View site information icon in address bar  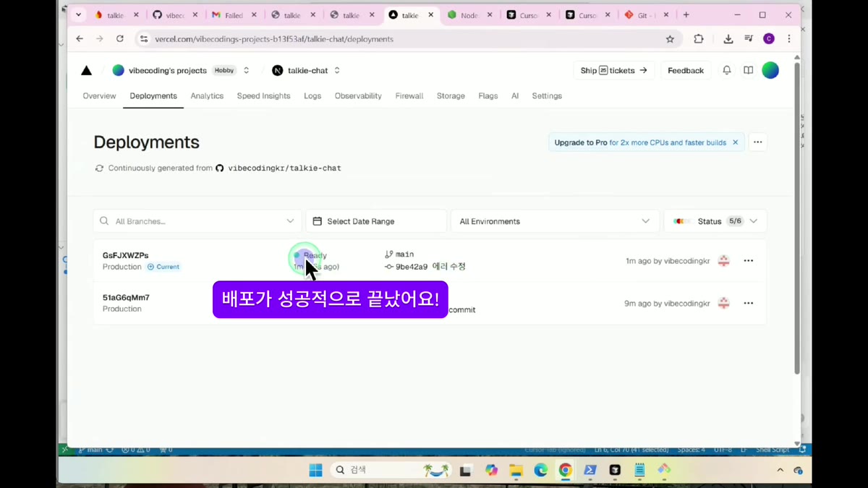(143, 39)
